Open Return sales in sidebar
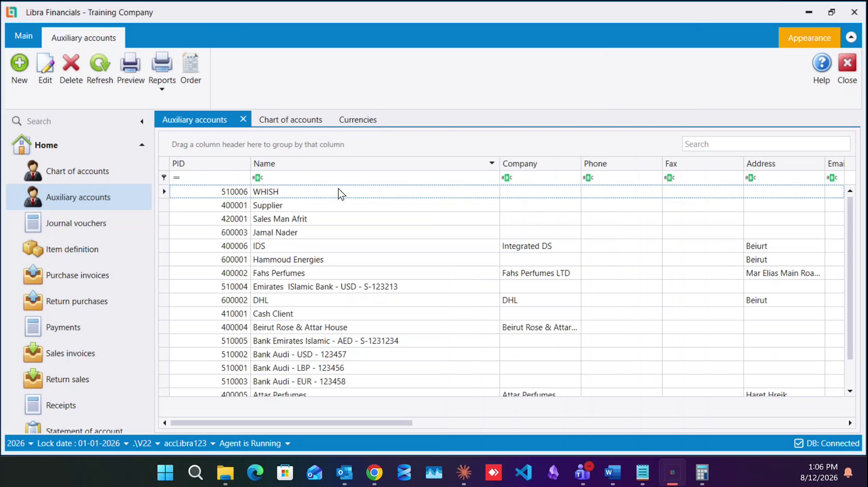 click(67, 379)
